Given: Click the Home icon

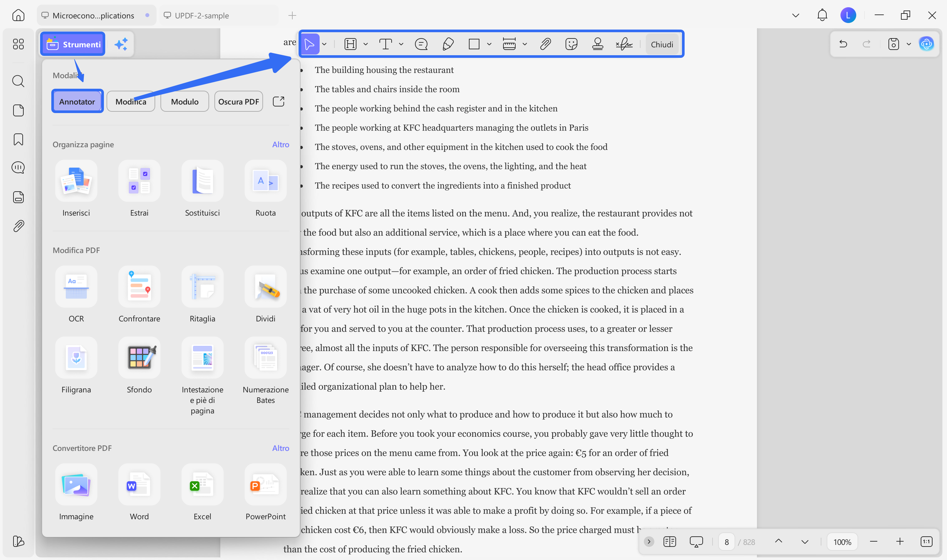Looking at the screenshot, I should click(18, 15).
